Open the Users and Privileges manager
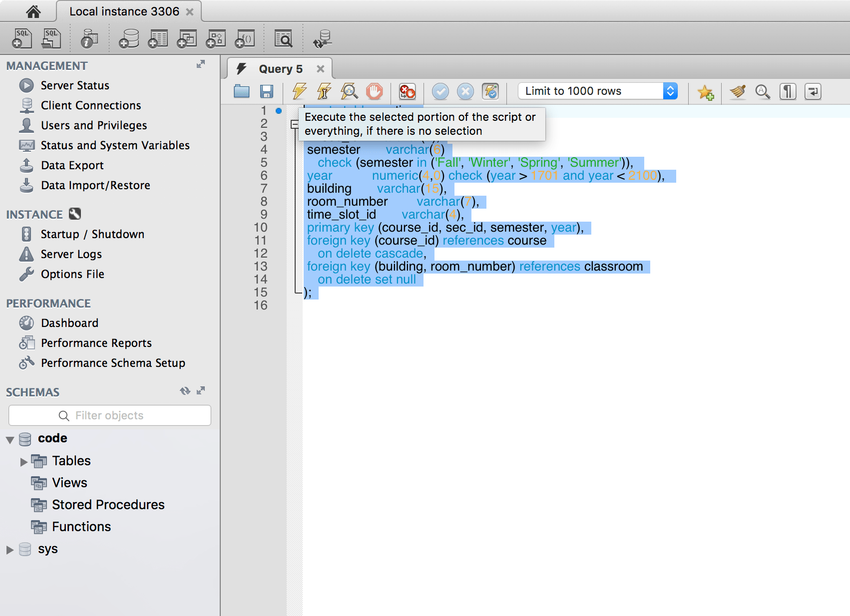 point(93,125)
